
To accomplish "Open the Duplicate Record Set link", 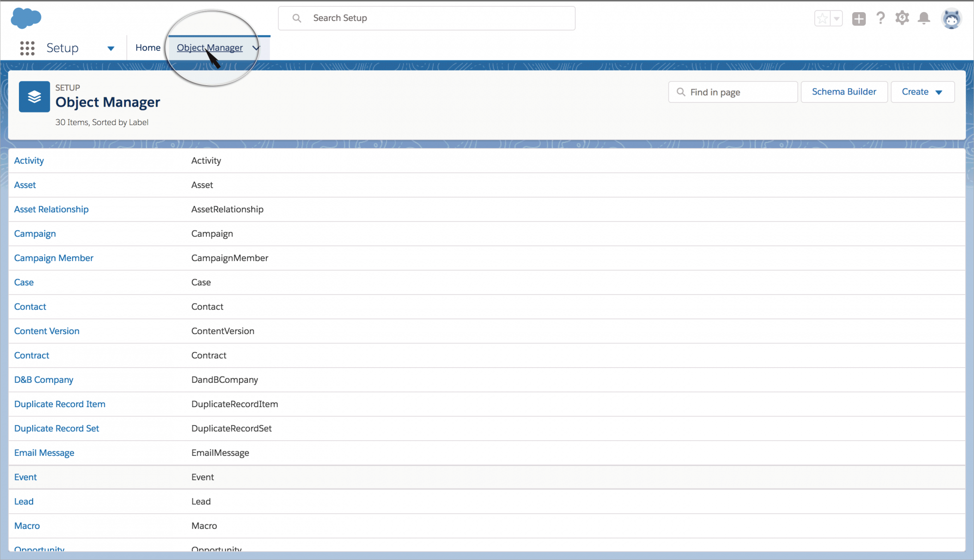I will (x=56, y=429).
